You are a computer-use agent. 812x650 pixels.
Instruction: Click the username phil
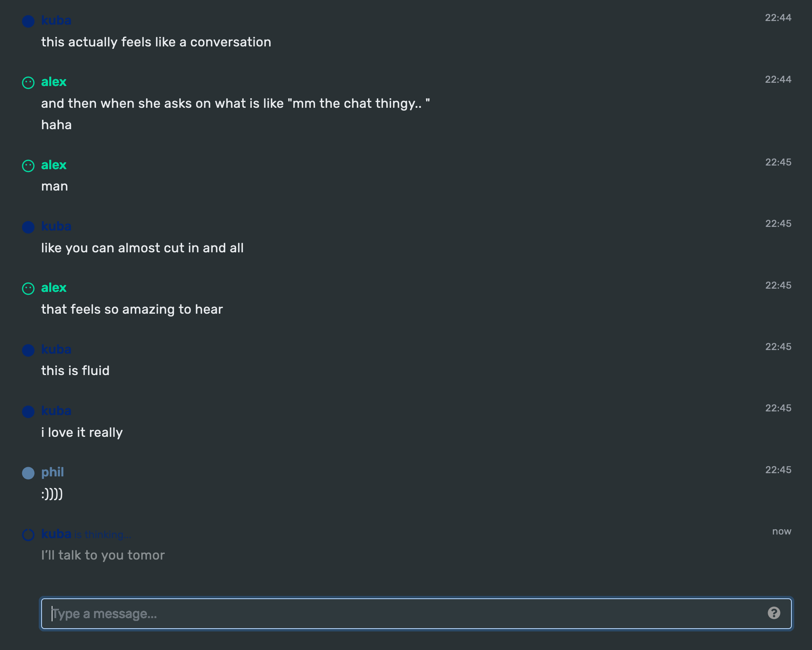[52, 472]
